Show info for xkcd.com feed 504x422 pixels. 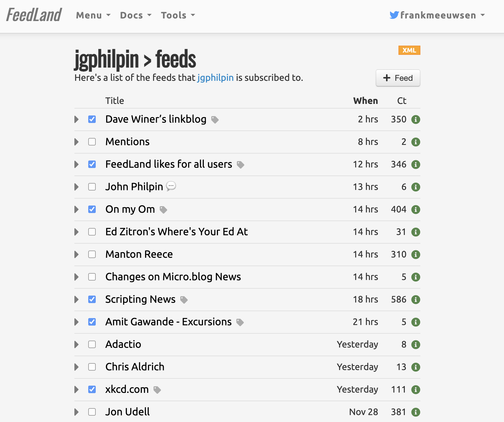(x=415, y=389)
